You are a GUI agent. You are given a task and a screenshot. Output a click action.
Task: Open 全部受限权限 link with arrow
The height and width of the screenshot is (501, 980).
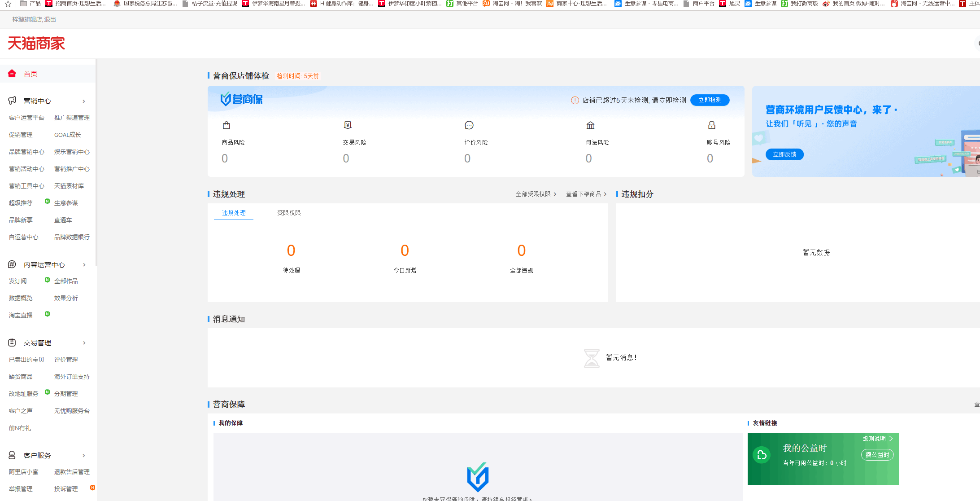(536, 194)
